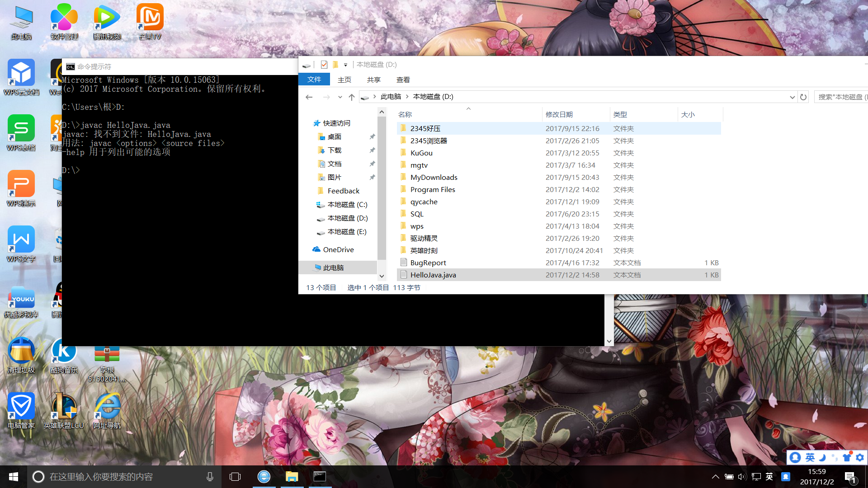This screenshot has width=868, height=488.
Task: Switch to File Explorer in taskbar
Action: pyautogui.click(x=292, y=477)
